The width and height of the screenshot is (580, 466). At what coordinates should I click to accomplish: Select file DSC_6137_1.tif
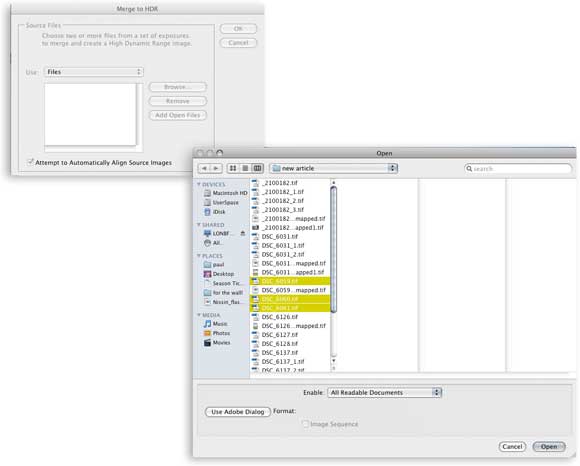pyautogui.click(x=290, y=362)
